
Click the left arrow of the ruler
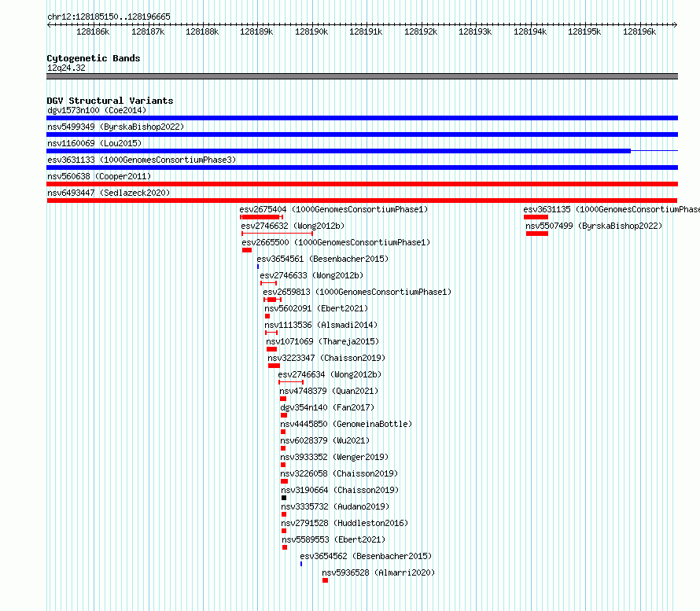(49, 24)
